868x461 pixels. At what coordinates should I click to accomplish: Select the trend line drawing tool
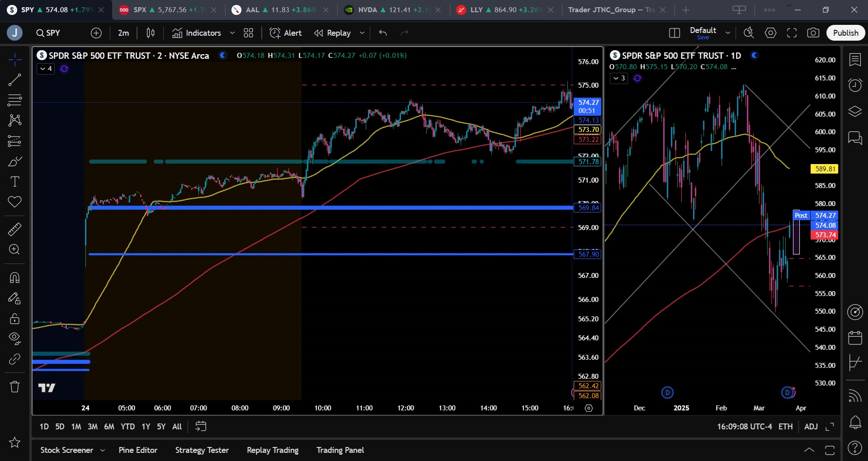[14, 80]
